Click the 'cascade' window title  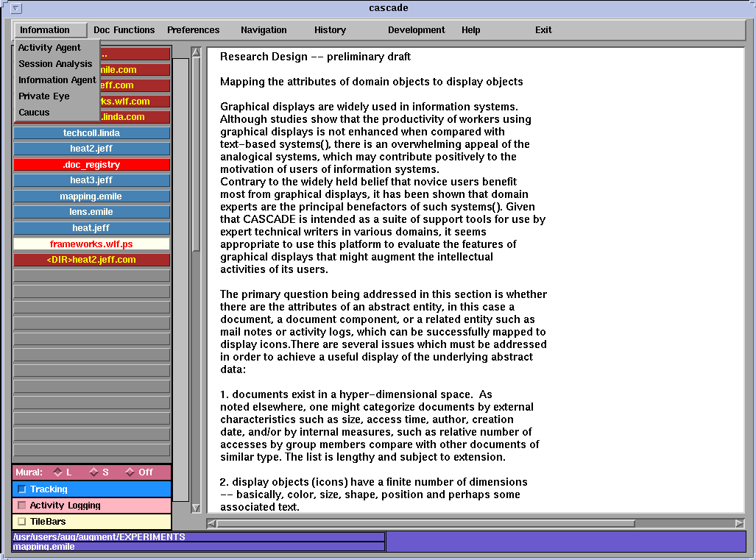(x=389, y=7)
